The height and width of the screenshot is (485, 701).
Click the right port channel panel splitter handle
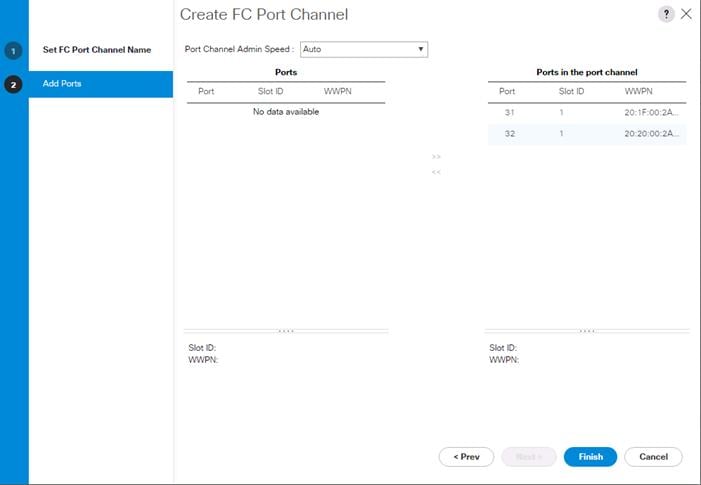click(587, 331)
